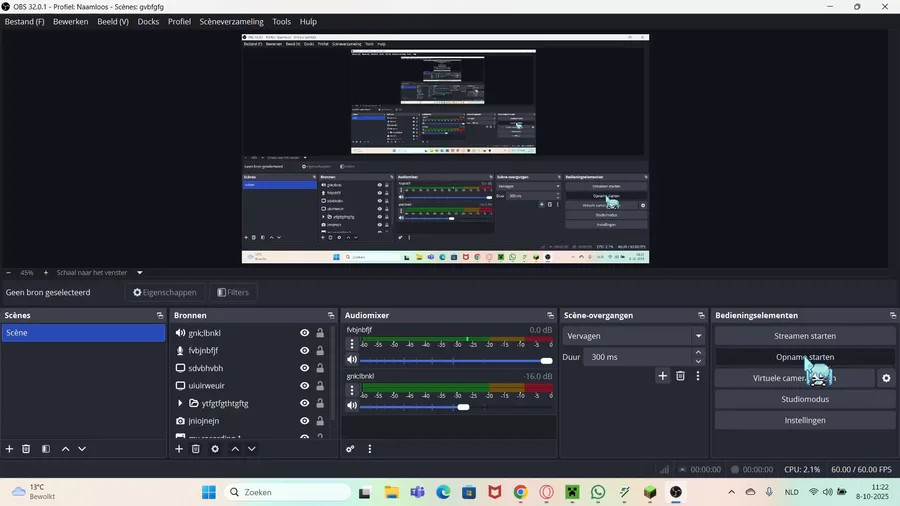Open the Hulp menu

pyautogui.click(x=308, y=21)
